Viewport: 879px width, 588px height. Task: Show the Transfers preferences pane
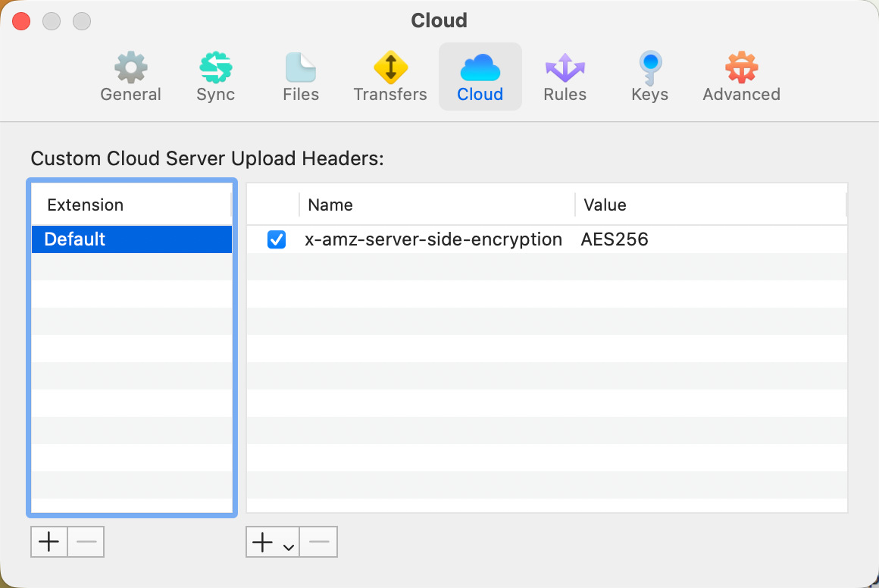click(x=390, y=77)
